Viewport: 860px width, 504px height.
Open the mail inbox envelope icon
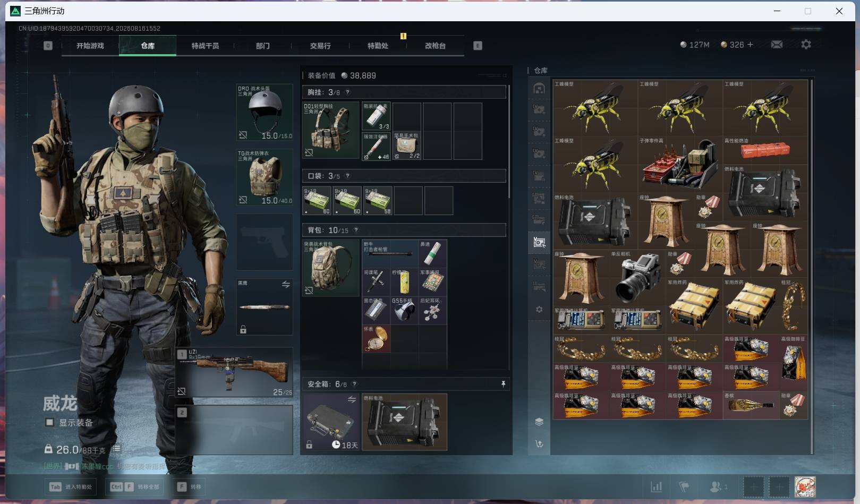point(777,45)
